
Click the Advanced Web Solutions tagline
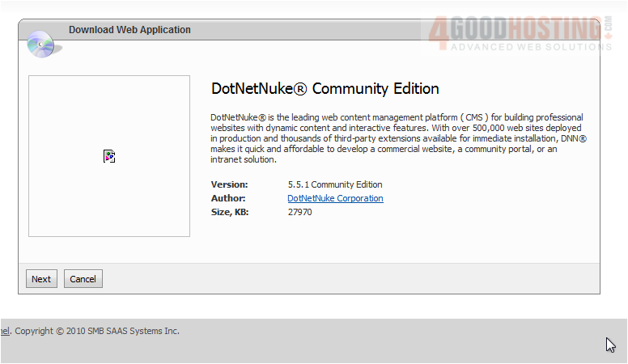point(530,47)
